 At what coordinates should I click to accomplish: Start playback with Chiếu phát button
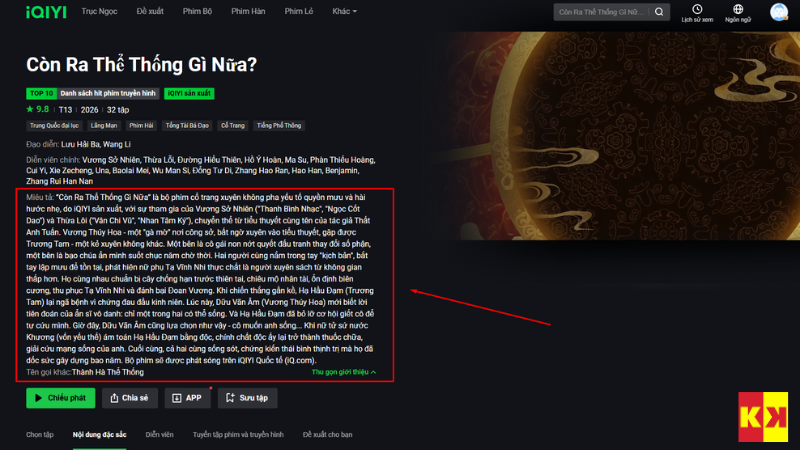(x=61, y=398)
